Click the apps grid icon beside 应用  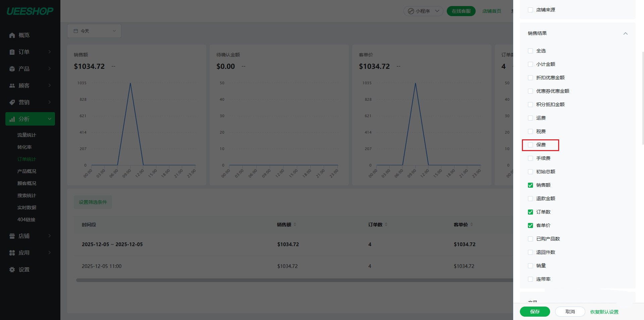pos(12,253)
